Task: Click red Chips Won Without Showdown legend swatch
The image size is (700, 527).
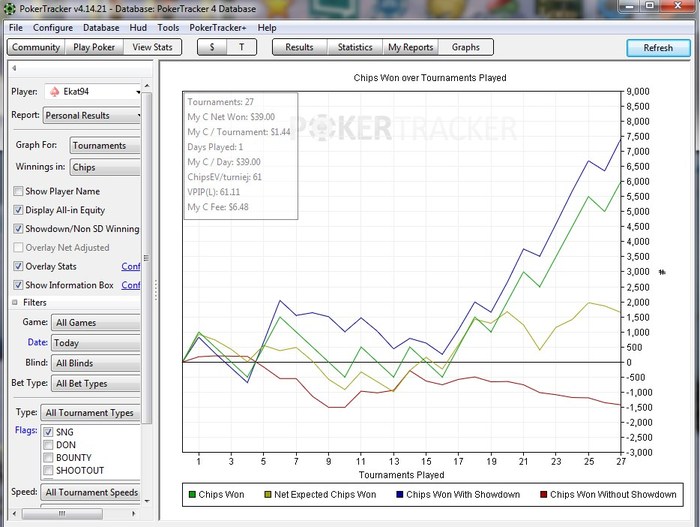Action: click(544, 494)
